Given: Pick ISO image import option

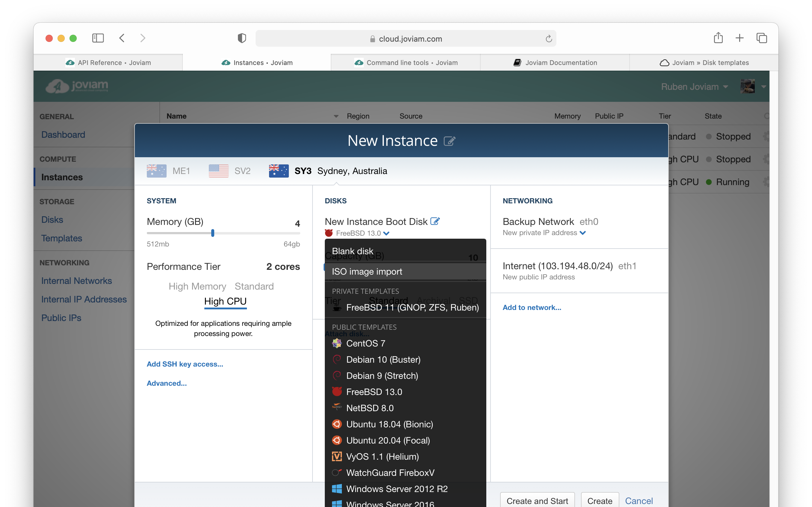Looking at the screenshot, I should click(x=405, y=271).
